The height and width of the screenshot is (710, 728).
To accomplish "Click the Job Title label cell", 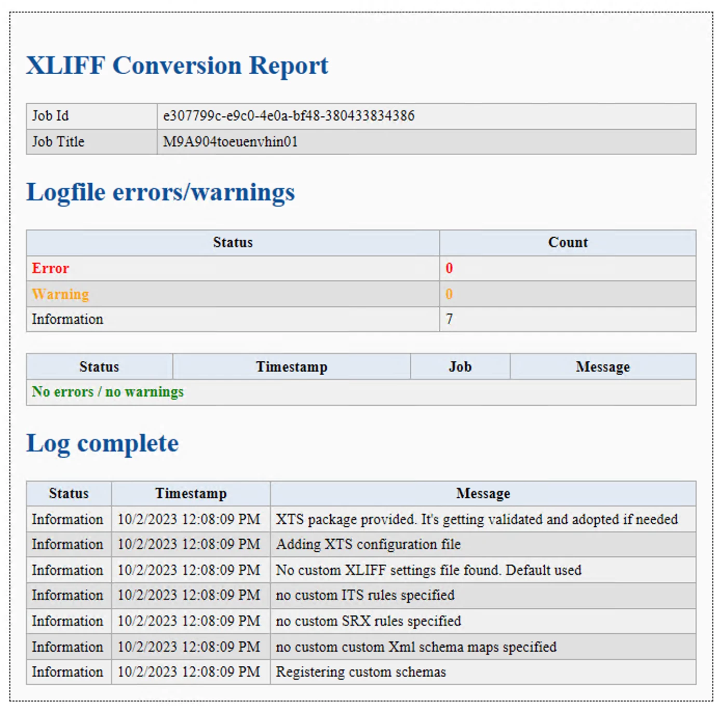I will 92,142.
